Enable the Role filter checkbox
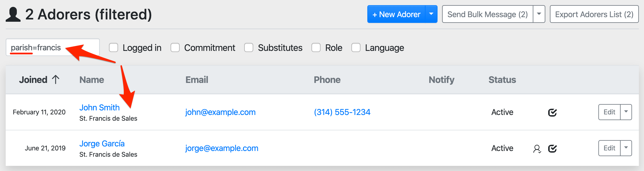 (316, 47)
